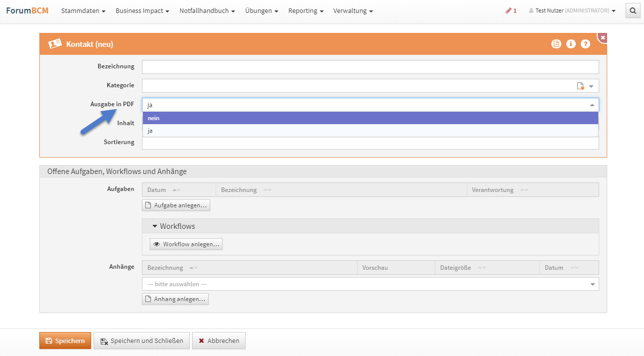Open the info icon in Kontakt header
Viewport: 644px width, 356px height.
tap(571, 44)
